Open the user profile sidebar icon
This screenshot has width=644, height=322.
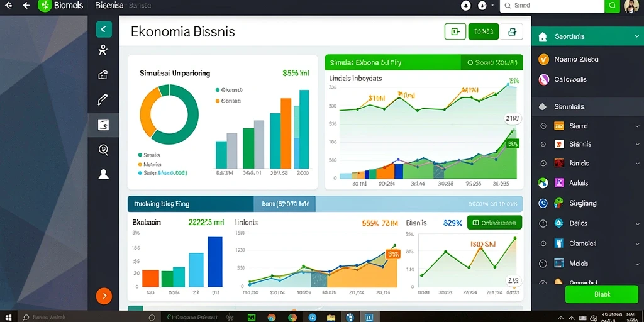pyautogui.click(x=104, y=174)
